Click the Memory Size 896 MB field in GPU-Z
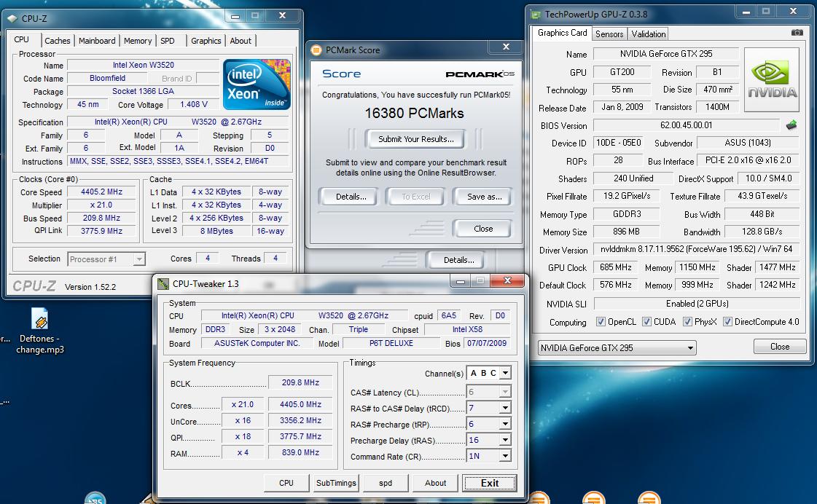817x504 pixels. pos(626,231)
